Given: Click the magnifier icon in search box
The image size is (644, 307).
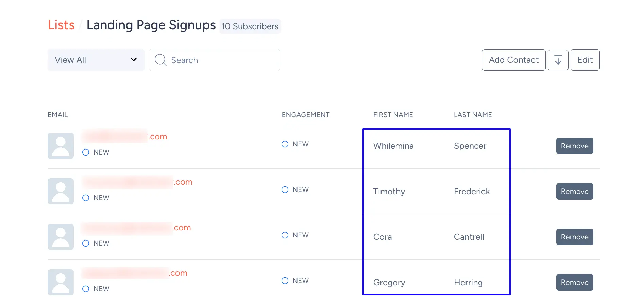Looking at the screenshot, I should (x=160, y=60).
